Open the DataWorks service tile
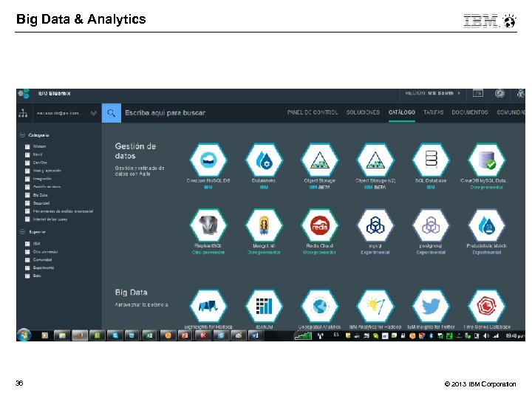The width and height of the screenshot is (532, 399). point(264,160)
